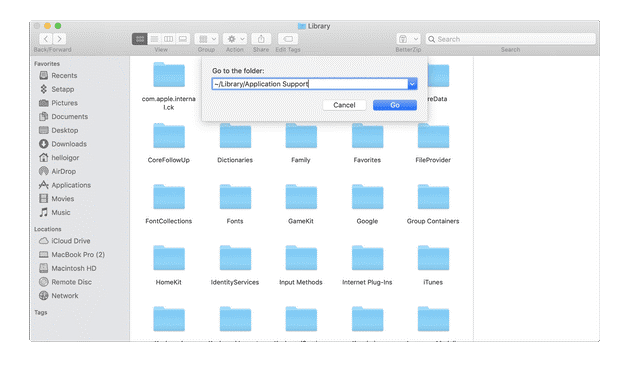
Task: Click the Go button
Action: coord(395,105)
